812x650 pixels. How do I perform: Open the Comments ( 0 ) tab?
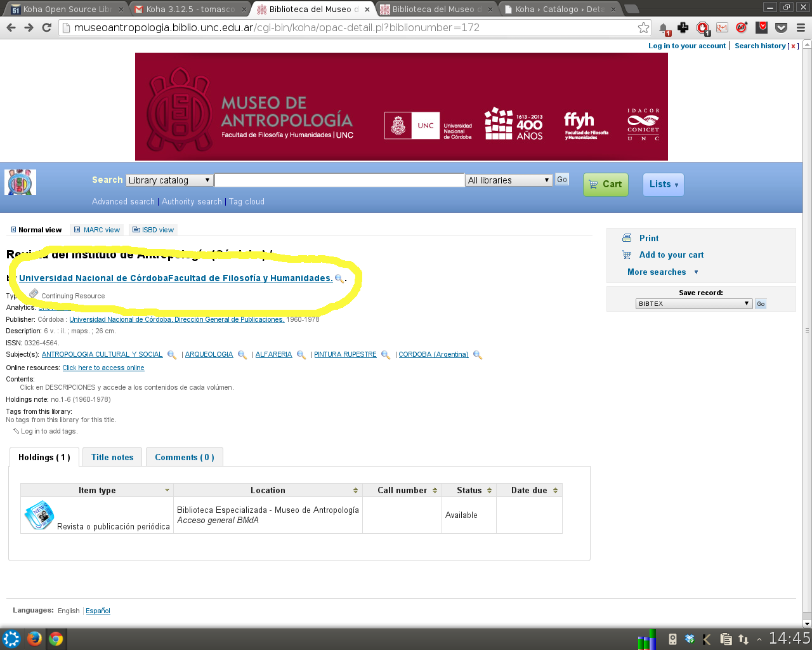(x=184, y=457)
